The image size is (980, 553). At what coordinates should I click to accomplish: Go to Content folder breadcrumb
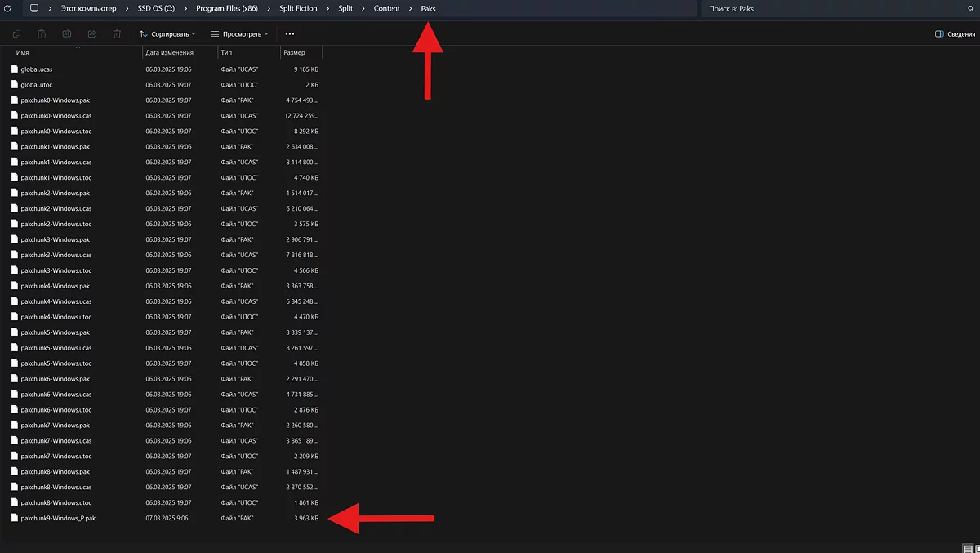[x=387, y=8]
